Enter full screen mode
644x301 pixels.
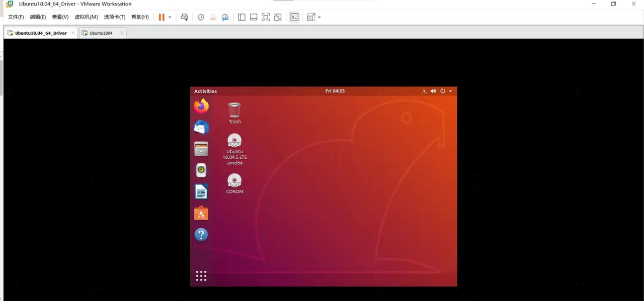tap(266, 17)
